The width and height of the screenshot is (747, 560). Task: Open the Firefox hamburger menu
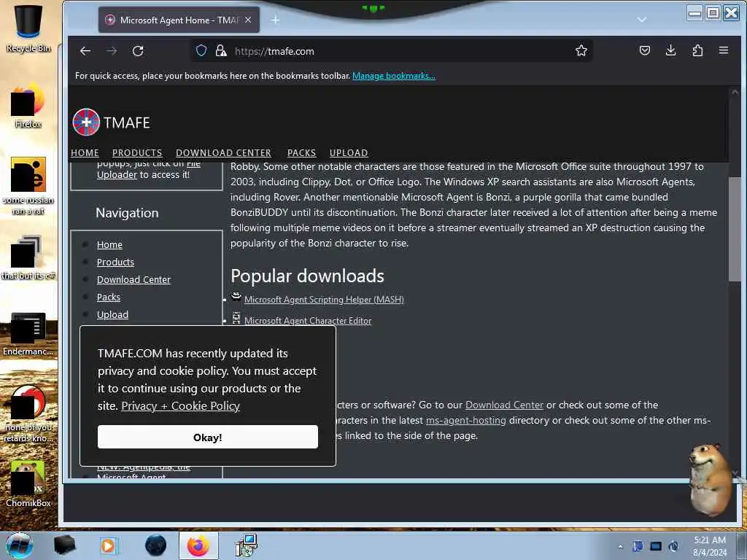tap(724, 50)
